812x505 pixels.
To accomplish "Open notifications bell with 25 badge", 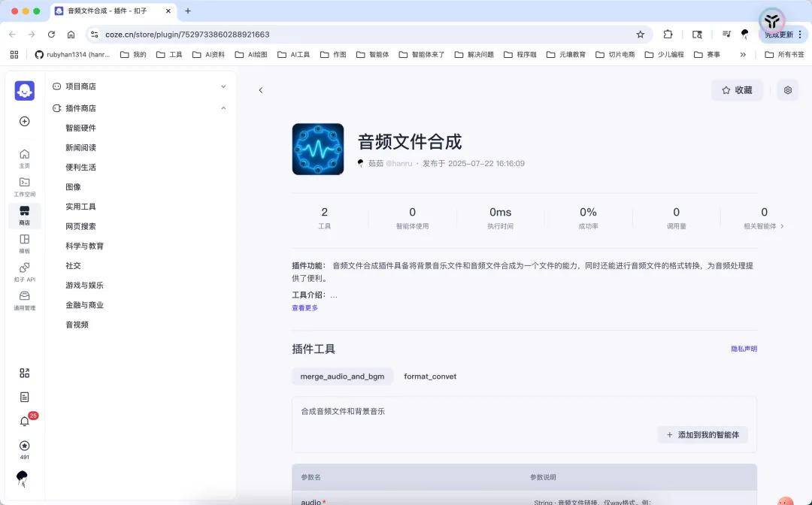I will click(x=25, y=421).
